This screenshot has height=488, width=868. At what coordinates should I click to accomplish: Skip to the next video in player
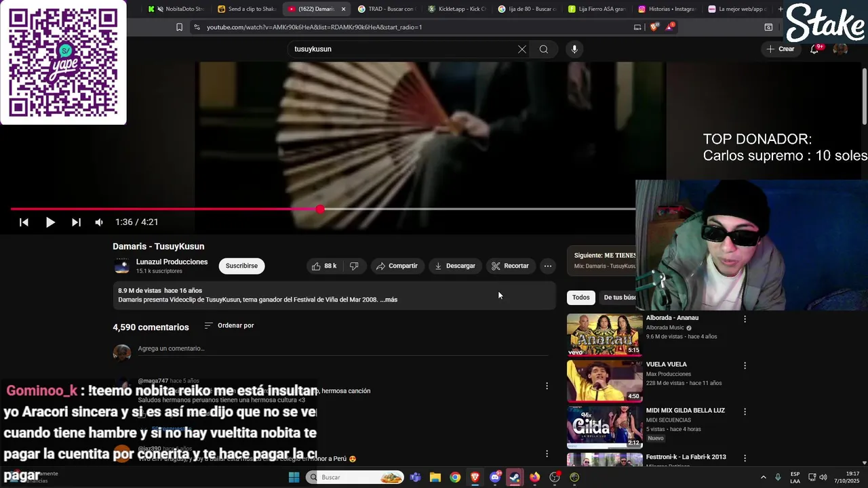(x=76, y=222)
